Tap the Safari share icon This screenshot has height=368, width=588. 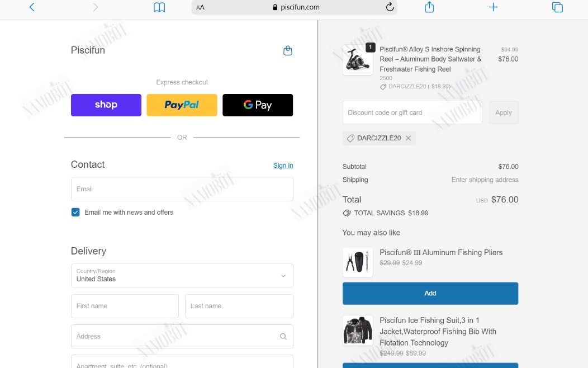pyautogui.click(x=429, y=7)
